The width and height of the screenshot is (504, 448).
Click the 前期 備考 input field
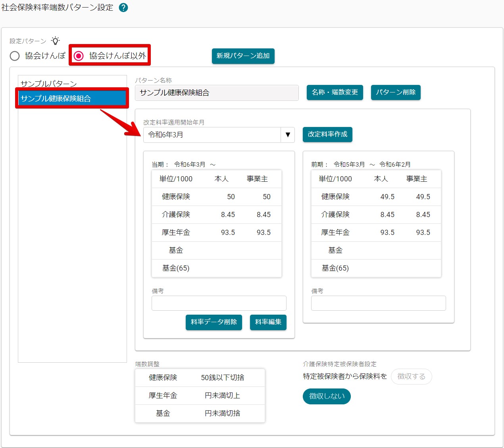pos(379,303)
